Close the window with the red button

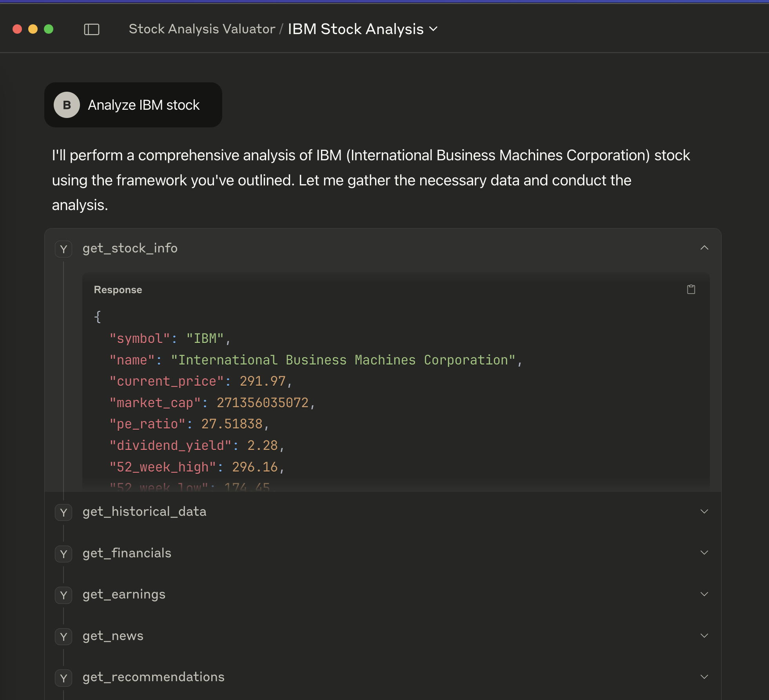click(17, 29)
